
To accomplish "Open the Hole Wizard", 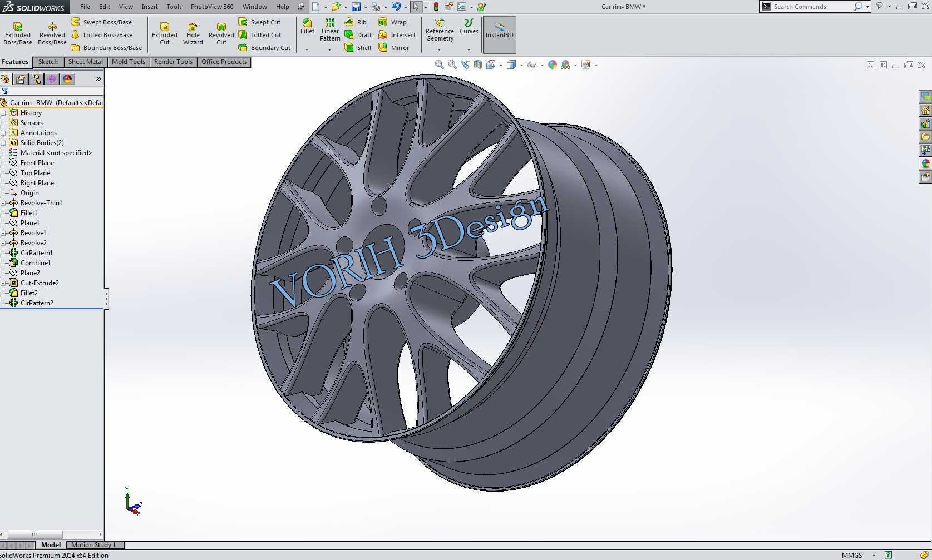I will pos(193,34).
